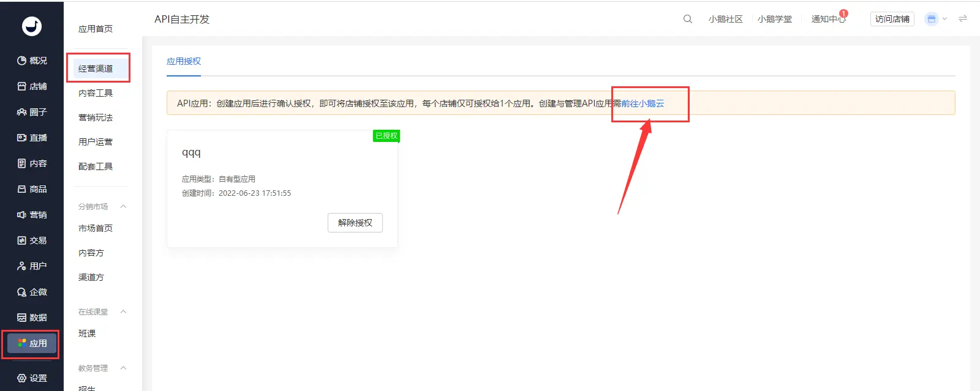980x391 pixels.
Task: Click the 已授权 badge on card
Action: point(386,136)
